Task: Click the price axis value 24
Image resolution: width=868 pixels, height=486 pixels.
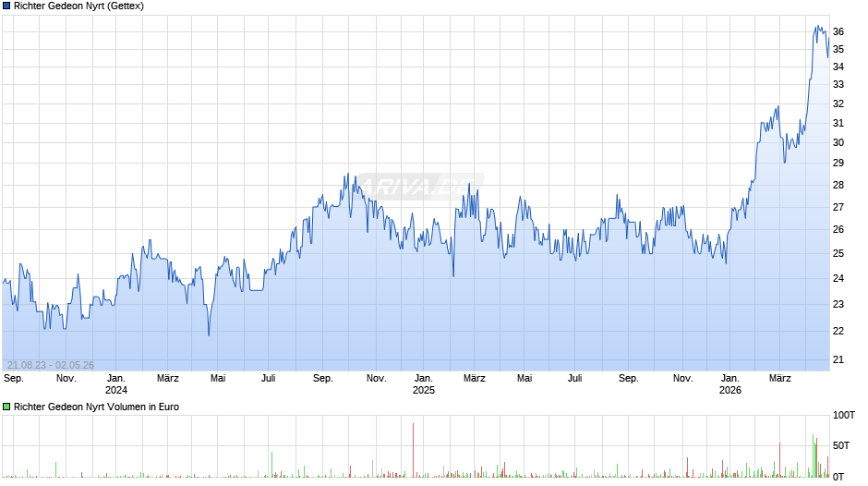Action: click(x=838, y=278)
